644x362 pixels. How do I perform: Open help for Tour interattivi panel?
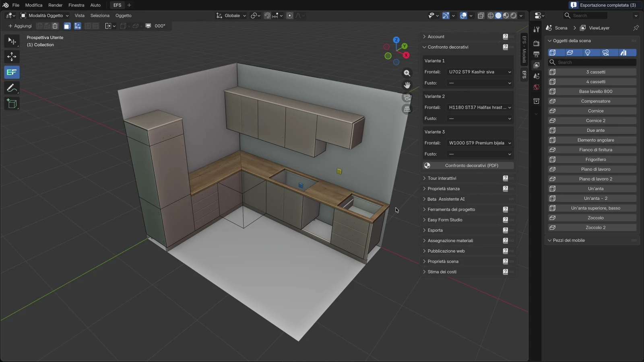(x=505, y=178)
